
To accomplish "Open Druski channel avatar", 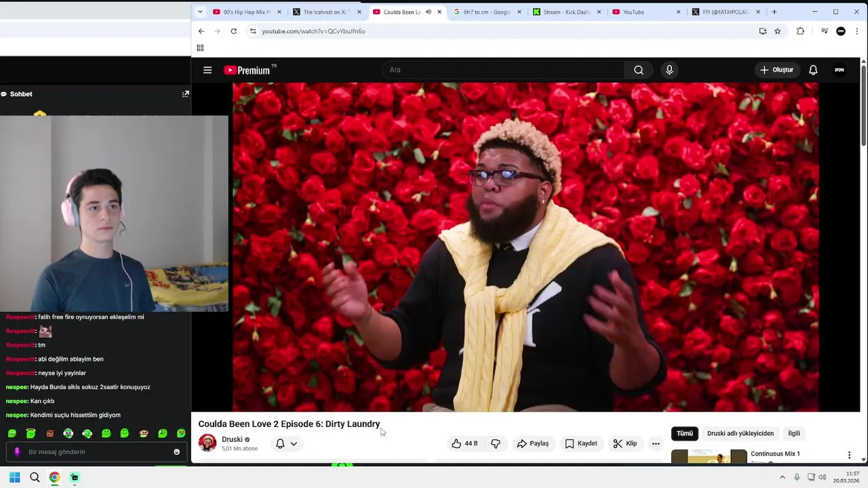I will (x=208, y=443).
